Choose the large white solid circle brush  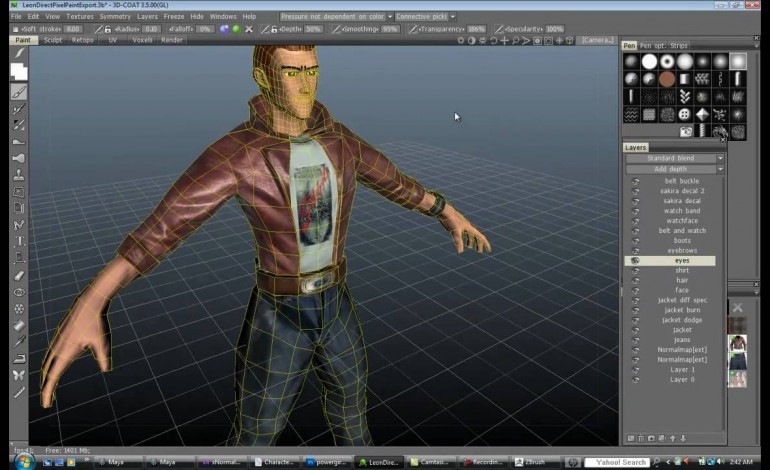coord(649,62)
